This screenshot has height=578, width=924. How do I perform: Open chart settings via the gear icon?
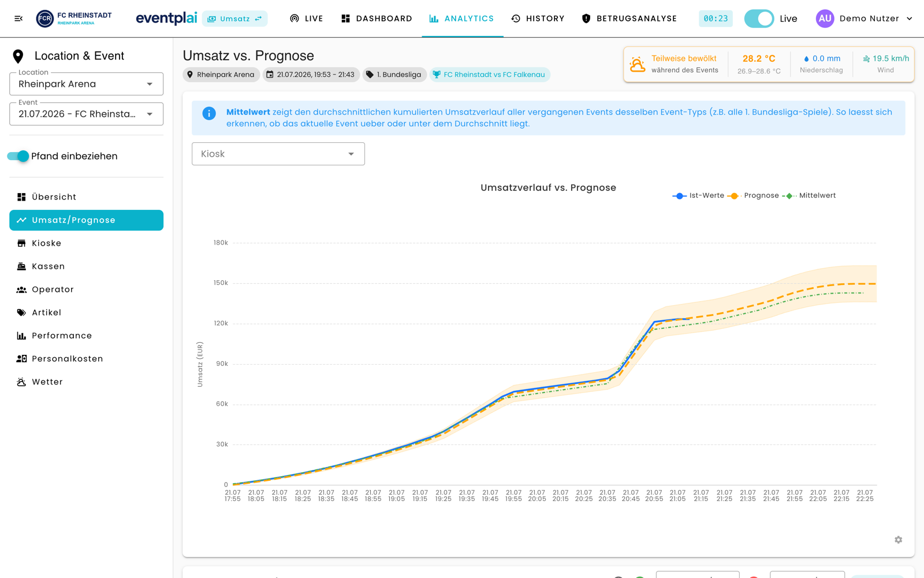tap(898, 539)
